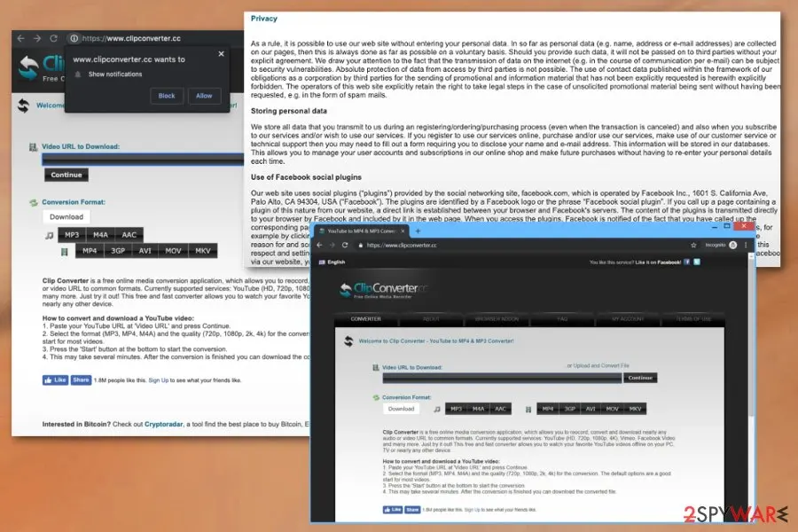Click the lock icon in front address bar
Viewport: 798px width, 532px height.
click(361, 245)
